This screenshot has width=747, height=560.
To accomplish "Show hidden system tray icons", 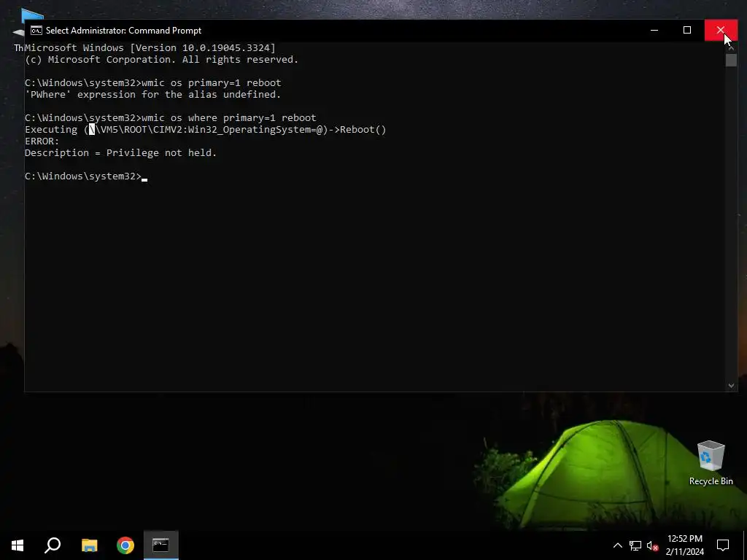I will click(617, 545).
